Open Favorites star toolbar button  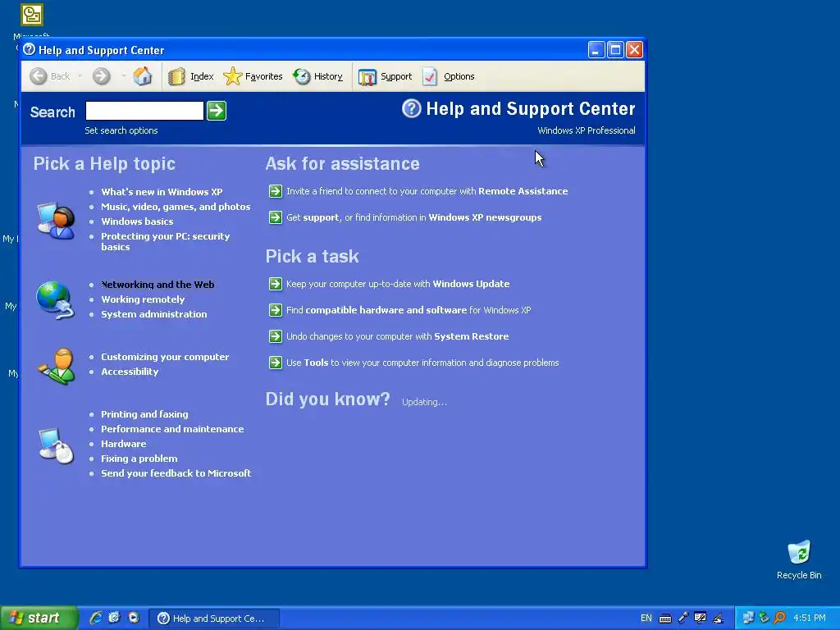pyautogui.click(x=253, y=76)
